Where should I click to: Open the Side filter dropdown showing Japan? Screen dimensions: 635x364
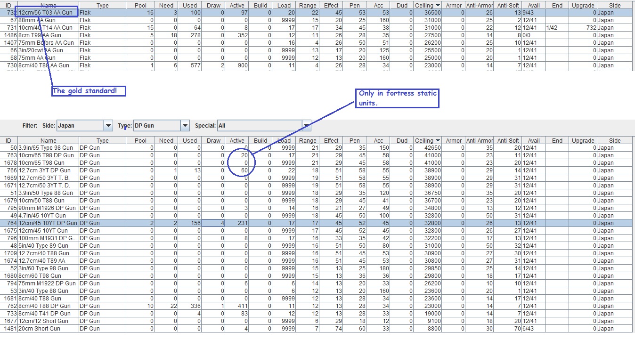pos(85,126)
